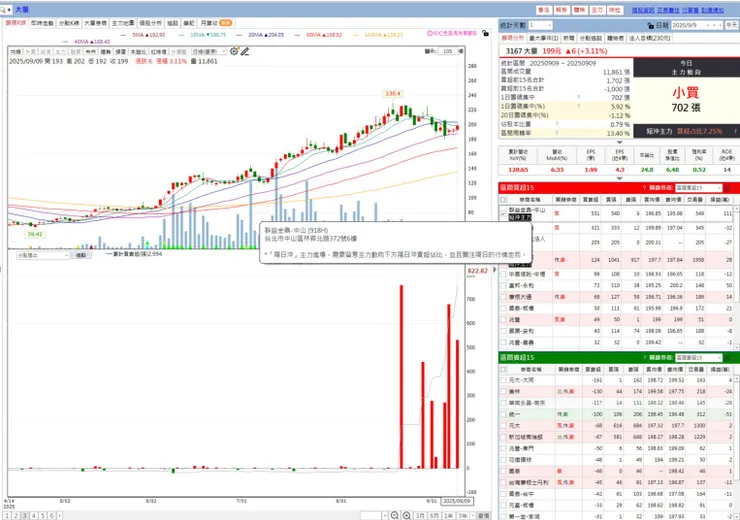Check the box for 摩根大通 row
740x520 pixels.
point(503,297)
